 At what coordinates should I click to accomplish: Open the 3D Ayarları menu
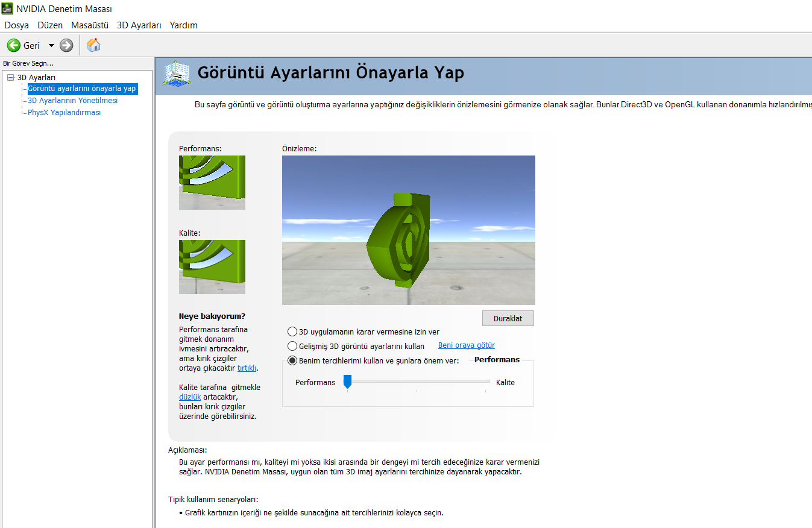139,25
